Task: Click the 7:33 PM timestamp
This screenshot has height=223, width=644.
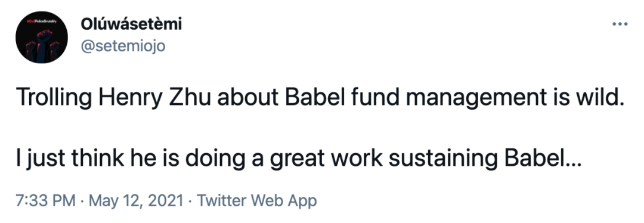Action: point(45,201)
